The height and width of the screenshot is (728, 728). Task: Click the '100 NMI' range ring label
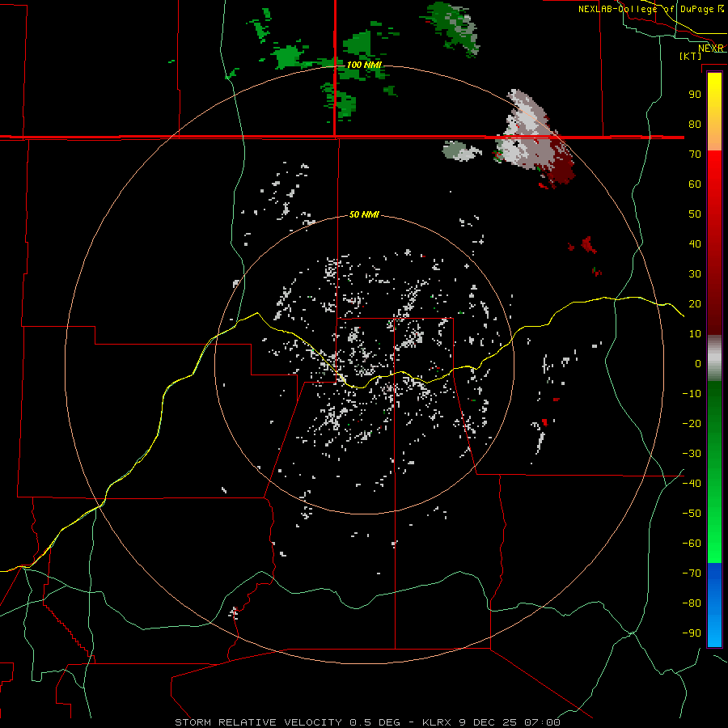pos(365,65)
